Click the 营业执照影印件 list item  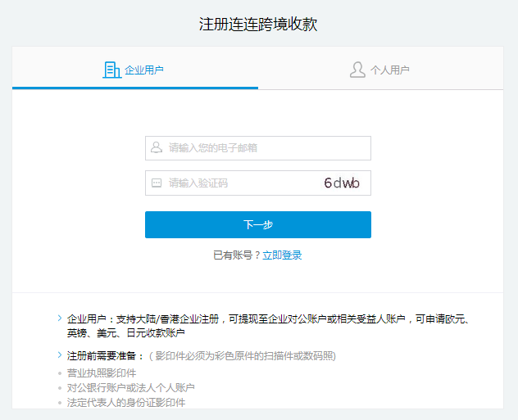click(x=102, y=373)
